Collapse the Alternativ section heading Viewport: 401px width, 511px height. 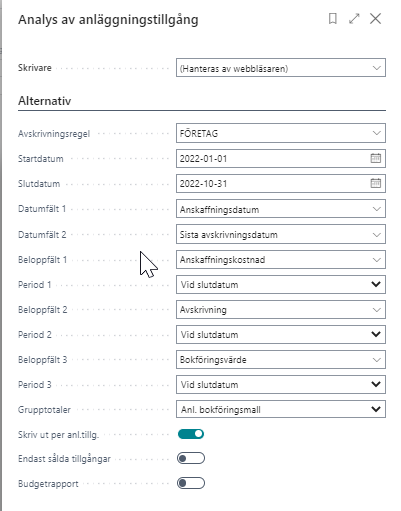pyautogui.click(x=45, y=101)
